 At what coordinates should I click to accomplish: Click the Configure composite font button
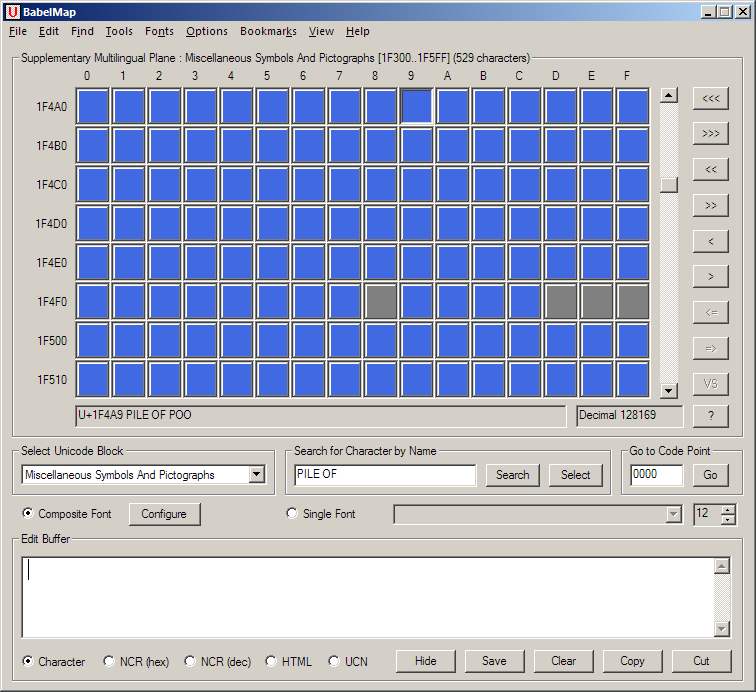[164, 514]
